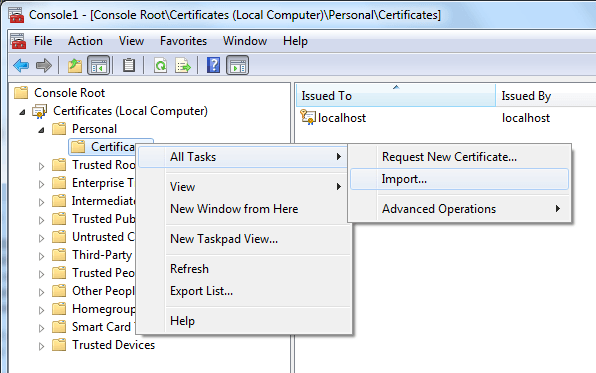Click localhost in Issued By column
The width and height of the screenshot is (596, 373).
(526, 118)
